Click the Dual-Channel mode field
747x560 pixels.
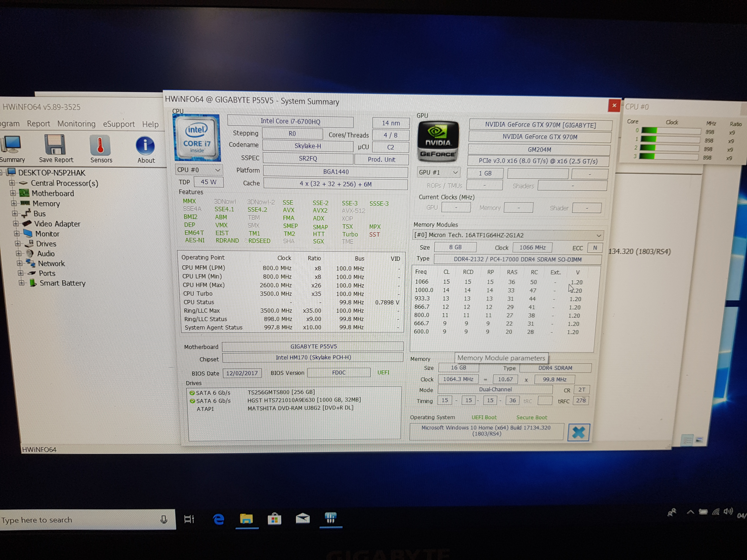click(x=495, y=389)
